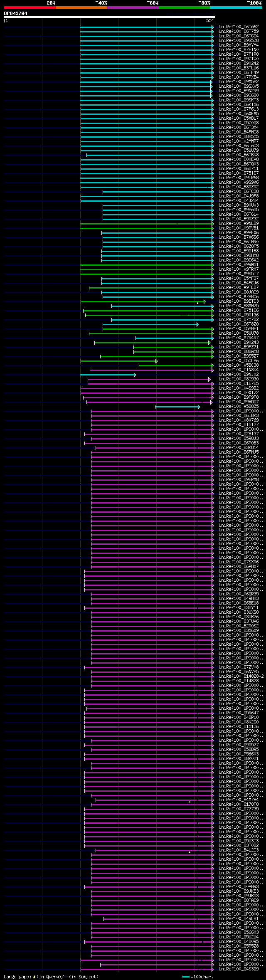Click the red ~20% identity legend segment

point(30,7)
